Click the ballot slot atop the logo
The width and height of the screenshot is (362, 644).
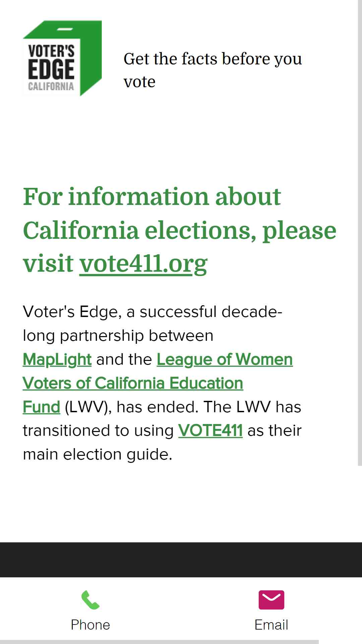[x=65, y=29]
